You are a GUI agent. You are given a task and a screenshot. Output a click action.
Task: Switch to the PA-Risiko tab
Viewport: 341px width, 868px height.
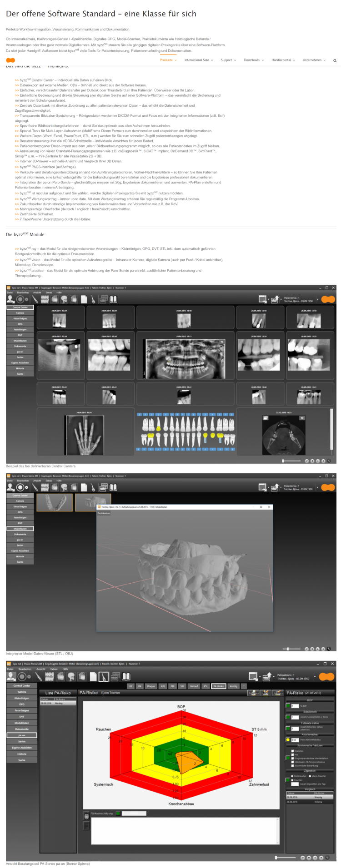pyautogui.click(x=219, y=686)
